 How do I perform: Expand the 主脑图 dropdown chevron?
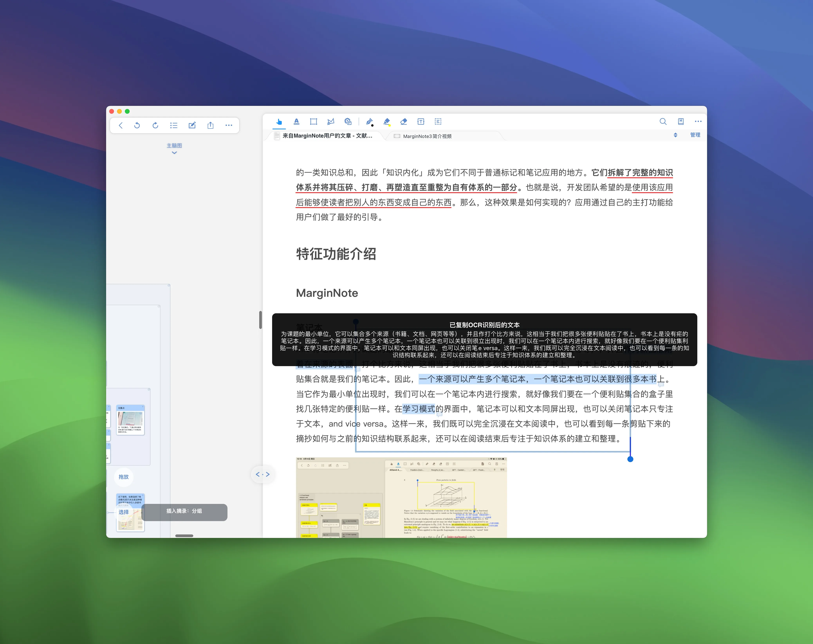[174, 152]
